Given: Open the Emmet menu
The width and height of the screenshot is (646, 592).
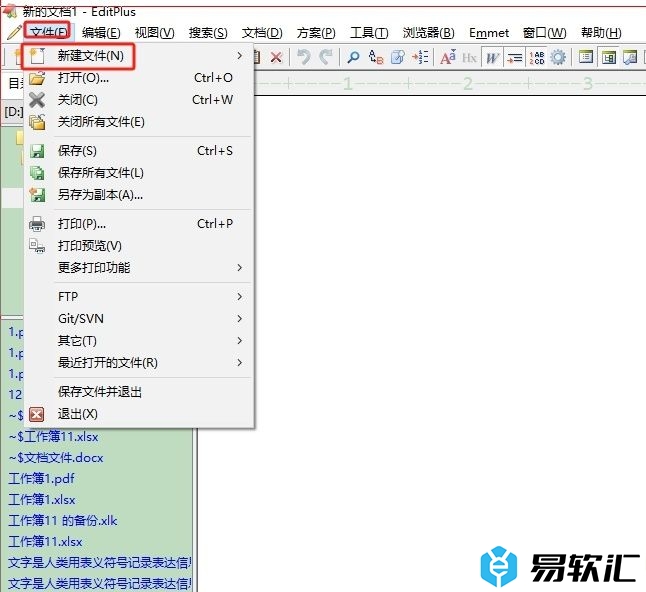Looking at the screenshot, I should click(x=489, y=33).
